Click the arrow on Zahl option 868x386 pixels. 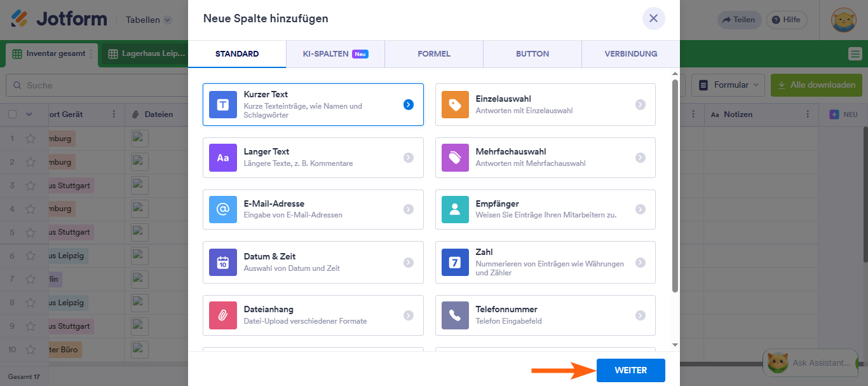(x=641, y=262)
